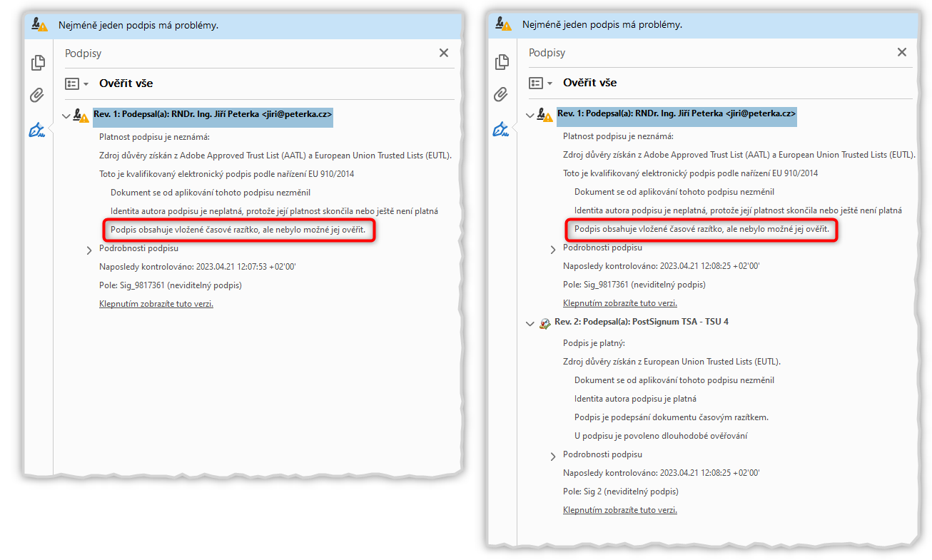Open Attachments paperclip icon in right window
932x560 pixels.
[x=502, y=94]
